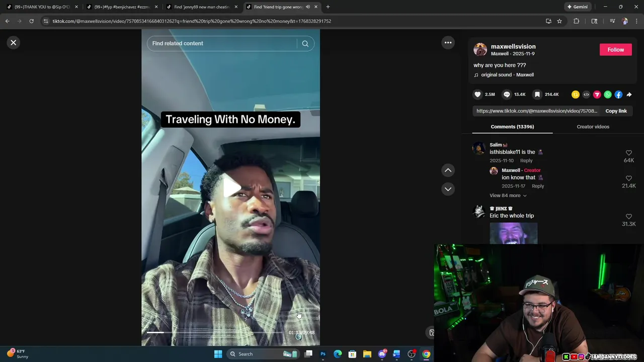Open Microsoft Edge from the taskbar
Viewport: 644px width, 362px height.
coord(338,354)
